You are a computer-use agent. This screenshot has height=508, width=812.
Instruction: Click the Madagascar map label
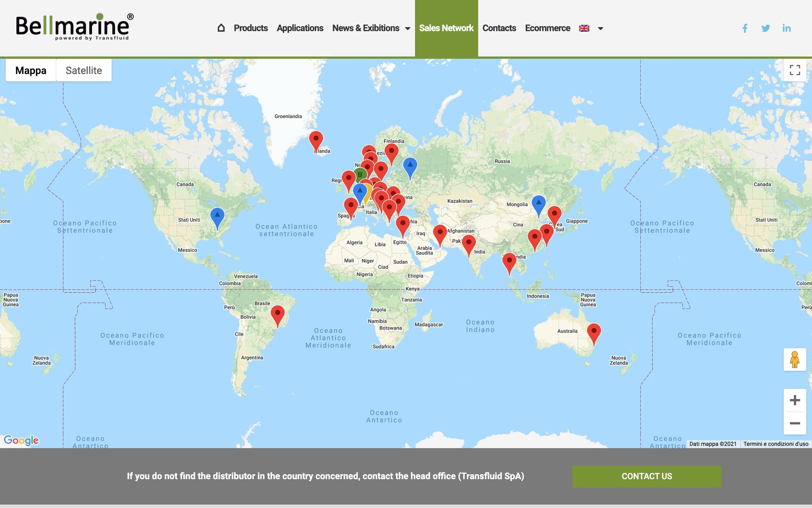[429, 324]
